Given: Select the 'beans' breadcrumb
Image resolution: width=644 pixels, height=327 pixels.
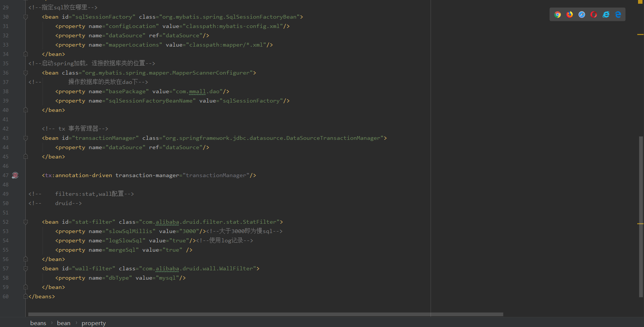Looking at the screenshot, I should pos(38,323).
